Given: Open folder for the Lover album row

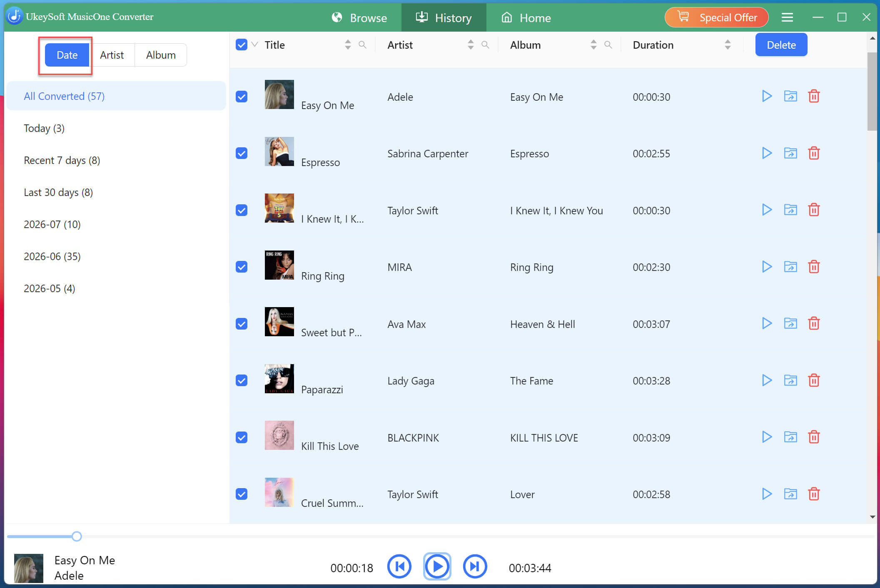Looking at the screenshot, I should pyautogui.click(x=790, y=494).
